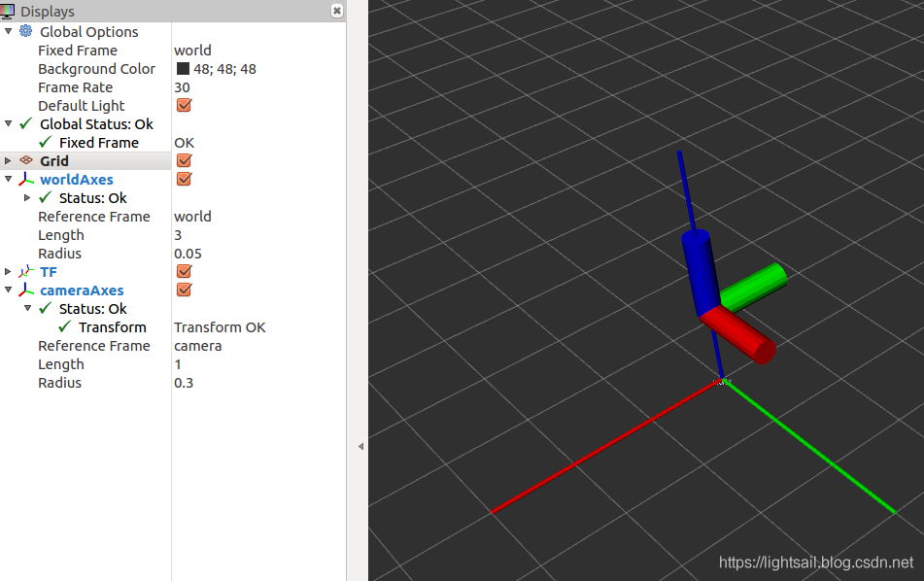Collapse the Global Status section
Image resolution: width=924 pixels, height=581 pixels.
pos(8,123)
